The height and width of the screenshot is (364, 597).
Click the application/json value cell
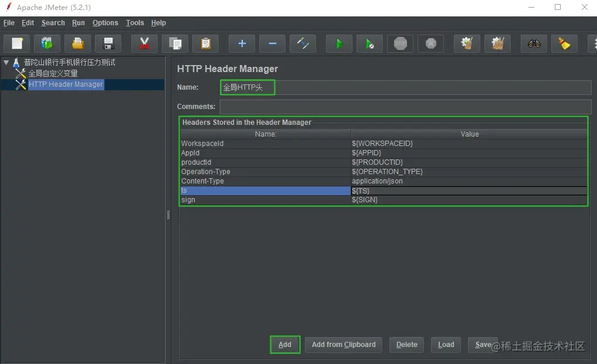coord(470,181)
